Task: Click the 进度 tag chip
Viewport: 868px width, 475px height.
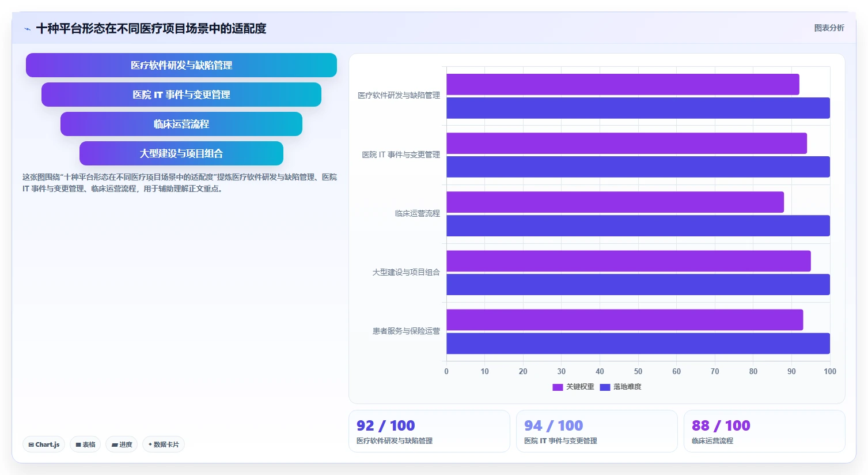Action: pos(122,444)
